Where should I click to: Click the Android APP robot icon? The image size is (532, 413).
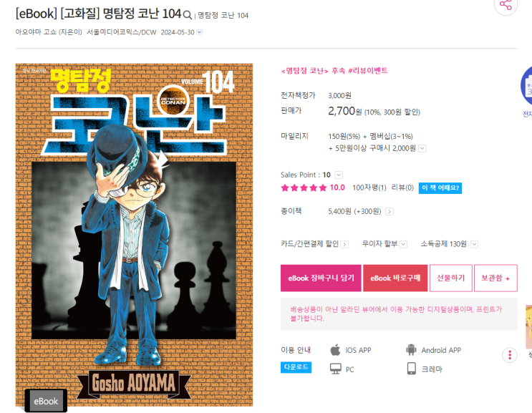[411, 350]
